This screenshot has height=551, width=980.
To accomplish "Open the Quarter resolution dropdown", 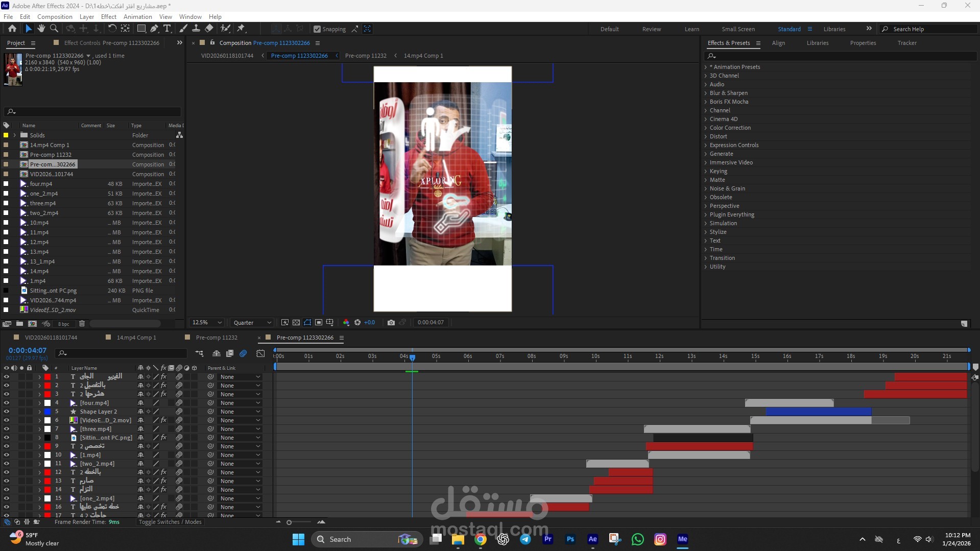I will (252, 322).
